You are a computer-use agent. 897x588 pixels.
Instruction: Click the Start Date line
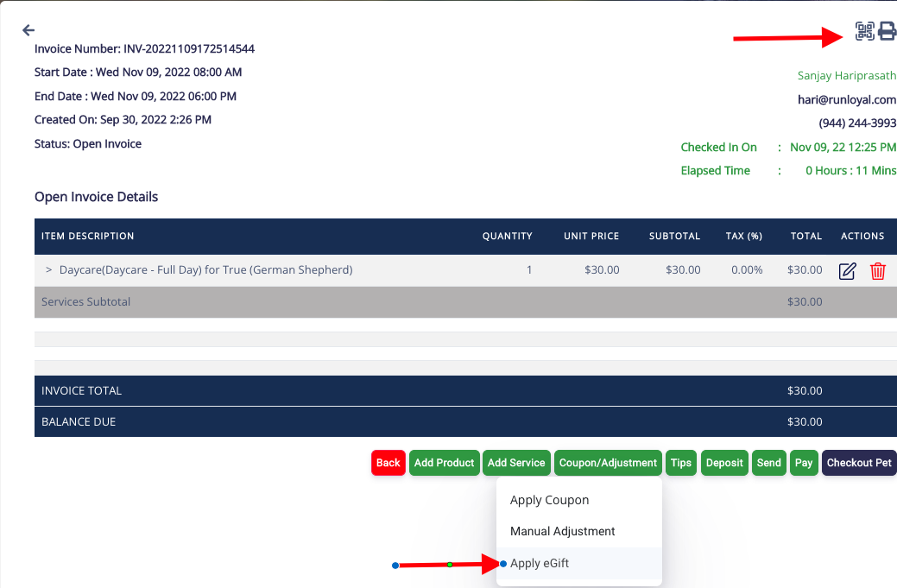point(138,72)
